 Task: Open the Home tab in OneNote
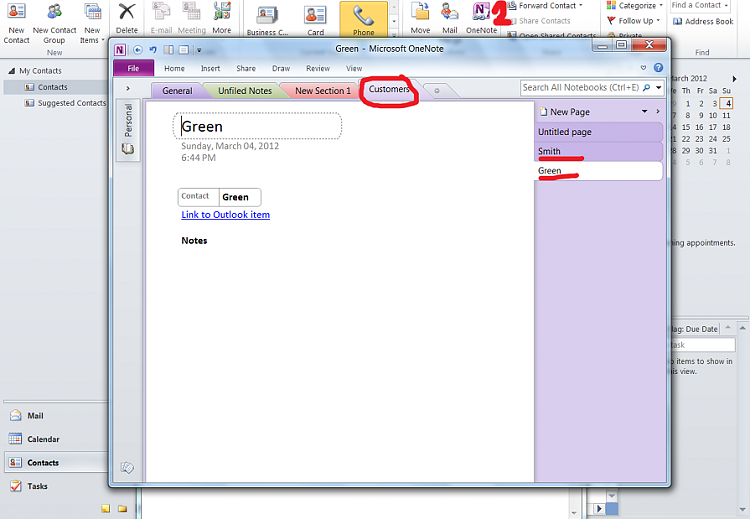pos(174,68)
